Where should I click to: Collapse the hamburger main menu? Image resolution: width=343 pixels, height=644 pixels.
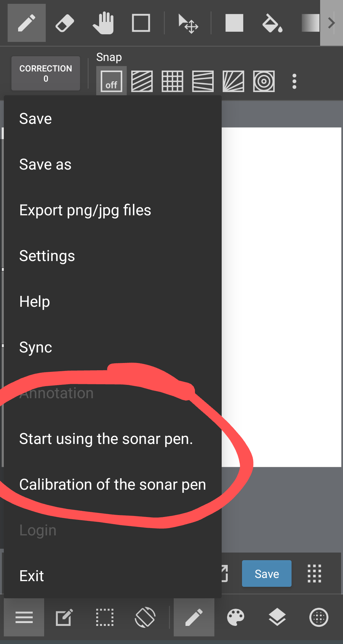[x=24, y=618]
